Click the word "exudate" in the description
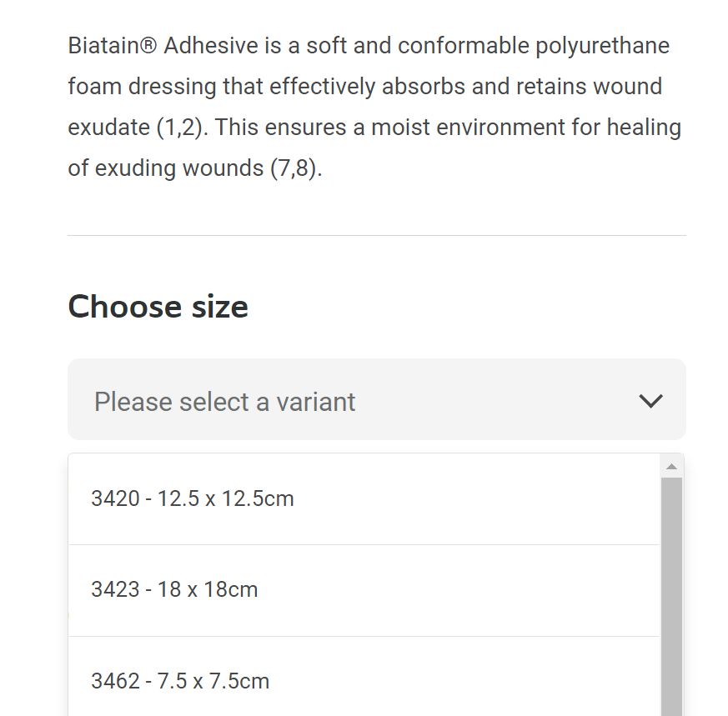The height and width of the screenshot is (716, 728). coord(108,128)
